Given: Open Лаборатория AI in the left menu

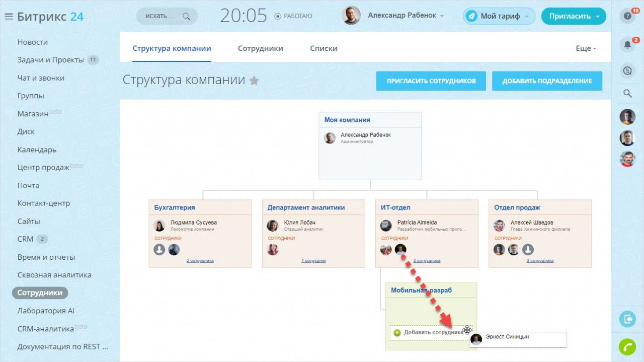Looking at the screenshot, I should point(46,311).
